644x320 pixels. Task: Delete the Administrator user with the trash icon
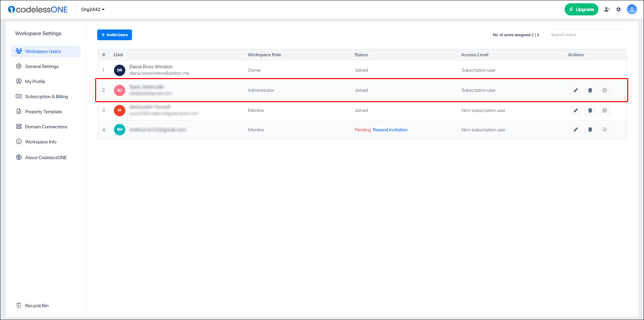(590, 90)
